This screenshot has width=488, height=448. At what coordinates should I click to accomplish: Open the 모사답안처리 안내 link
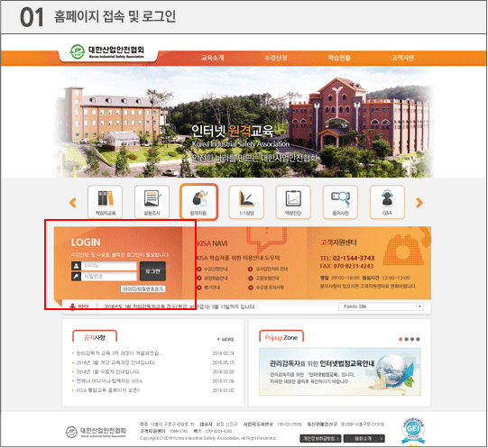(268, 269)
